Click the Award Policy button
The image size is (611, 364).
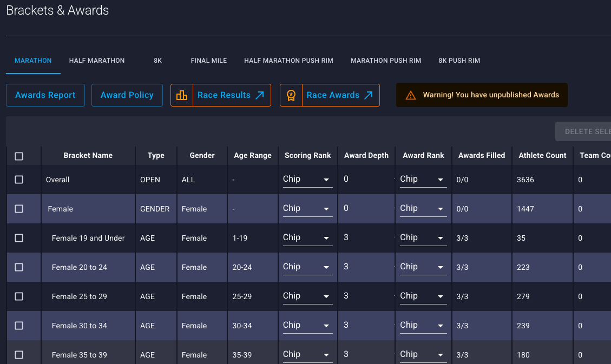click(x=127, y=95)
